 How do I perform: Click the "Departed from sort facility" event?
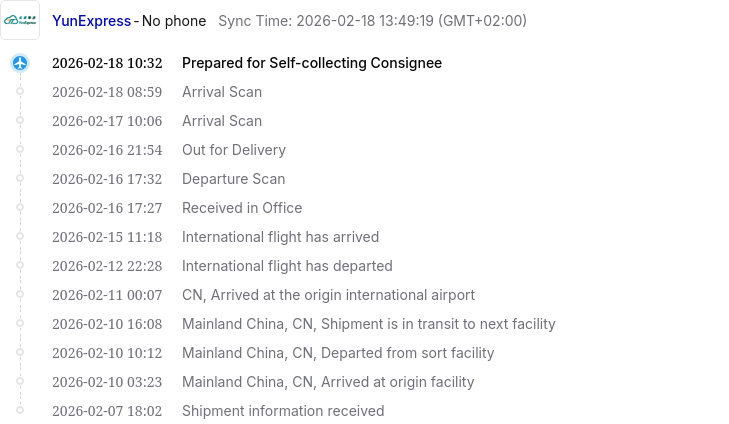[408, 353]
